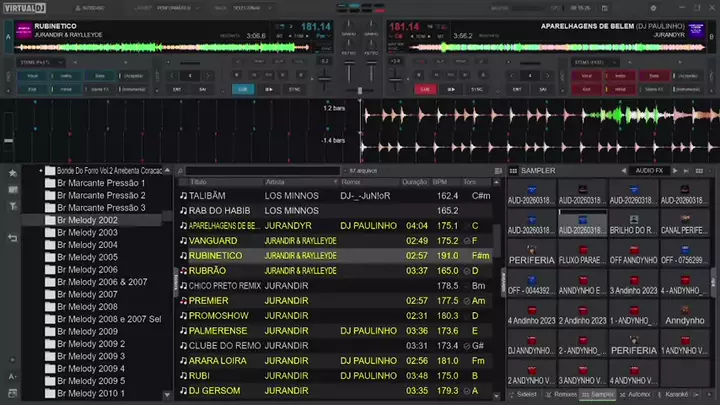Adjust Deck B pitch fader
This screenshot has height=405, width=720.
(x=395, y=79)
